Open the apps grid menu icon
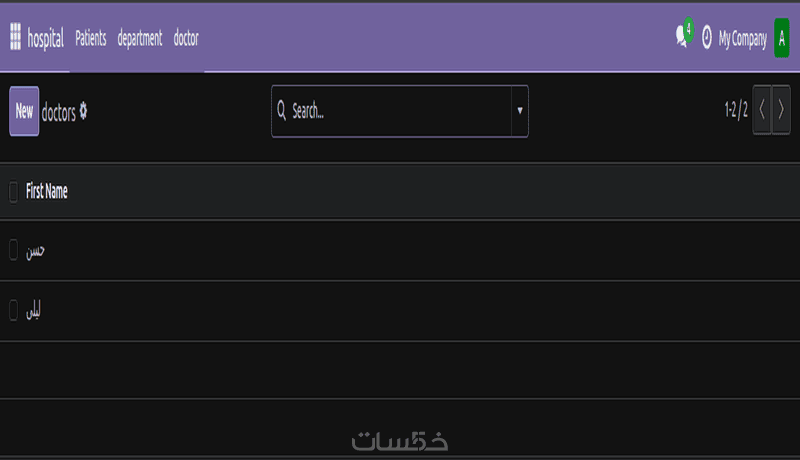The height and width of the screenshot is (460, 800). tap(15, 38)
